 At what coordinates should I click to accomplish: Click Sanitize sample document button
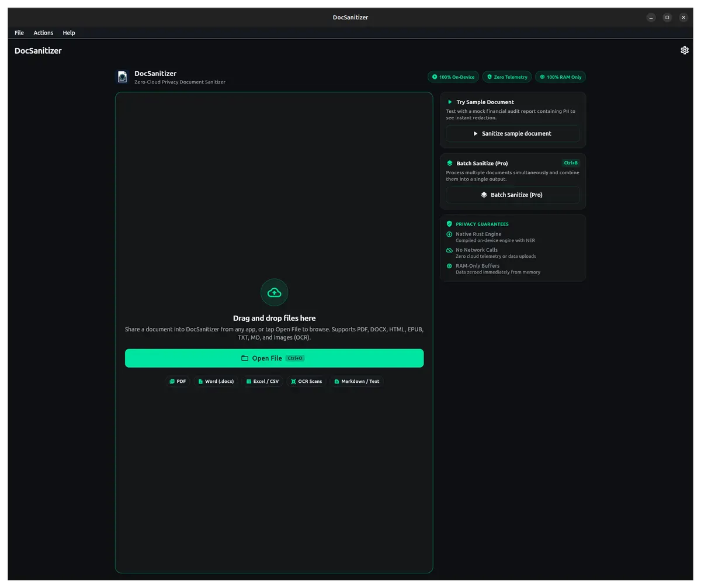point(513,133)
